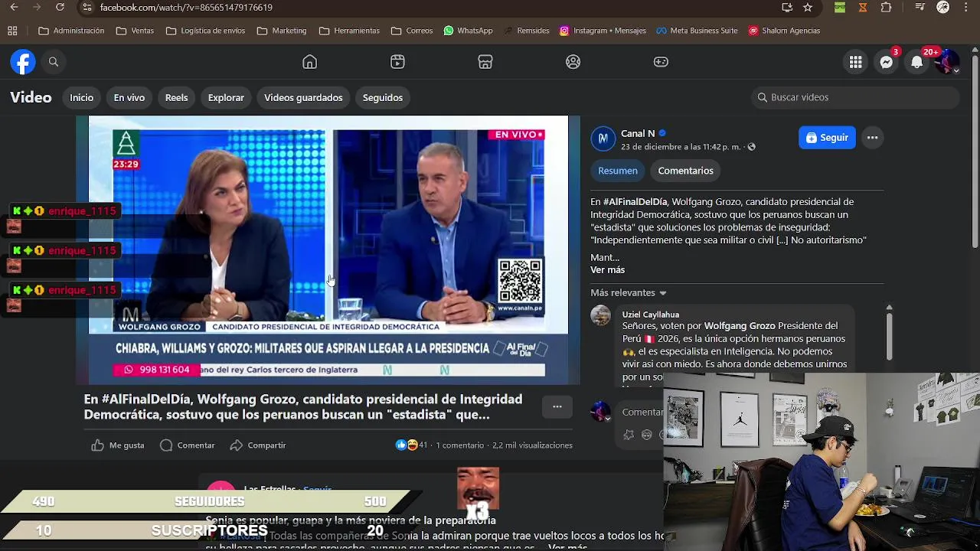980x551 pixels.
Task: Open Facebook search magnifier icon
Action: (x=54, y=62)
